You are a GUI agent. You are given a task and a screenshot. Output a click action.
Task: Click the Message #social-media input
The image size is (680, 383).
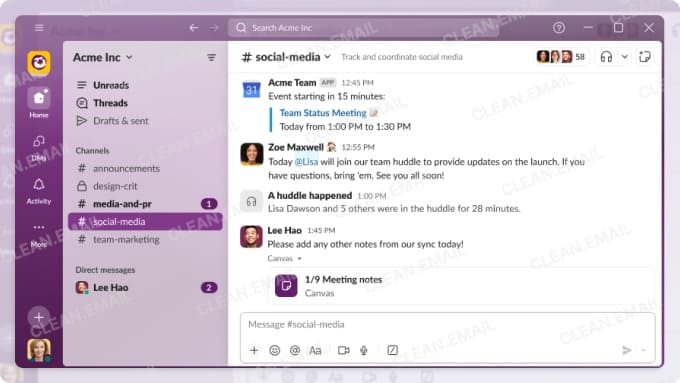(447, 324)
